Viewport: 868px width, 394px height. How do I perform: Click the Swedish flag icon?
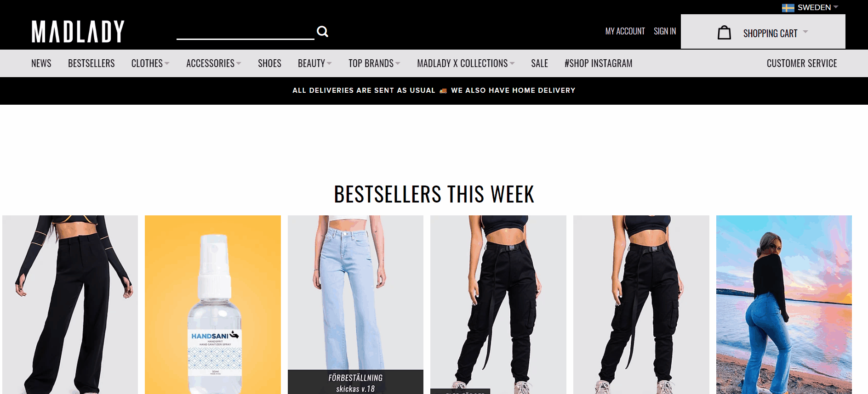coord(788,8)
